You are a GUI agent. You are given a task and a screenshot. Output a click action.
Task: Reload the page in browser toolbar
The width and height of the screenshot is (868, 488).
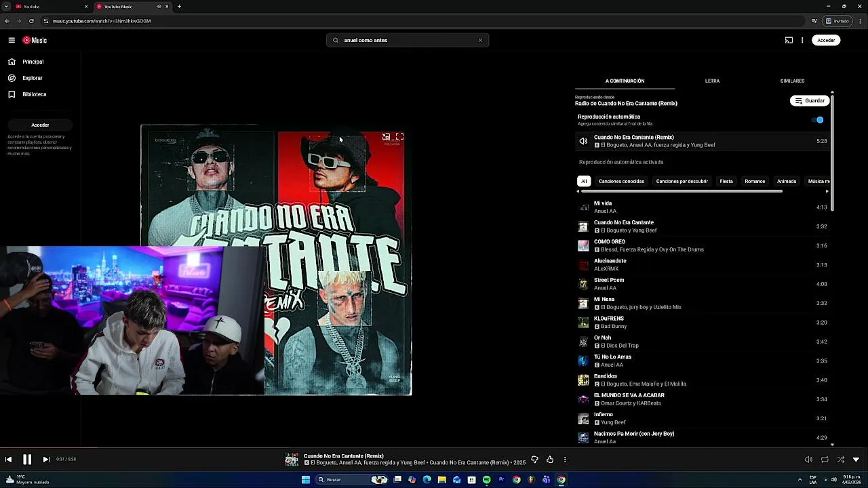click(31, 21)
